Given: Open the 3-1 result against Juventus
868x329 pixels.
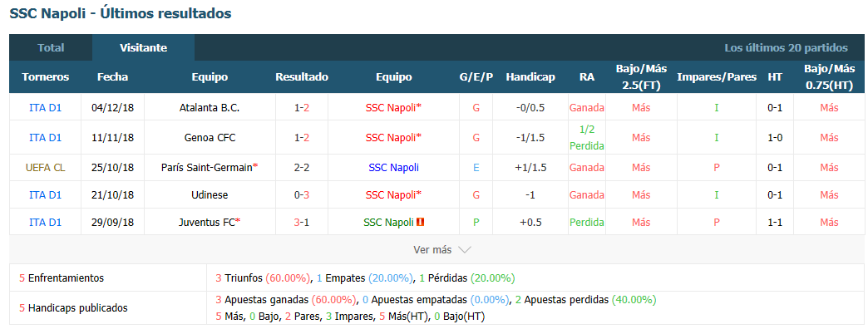Looking at the screenshot, I should (302, 222).
